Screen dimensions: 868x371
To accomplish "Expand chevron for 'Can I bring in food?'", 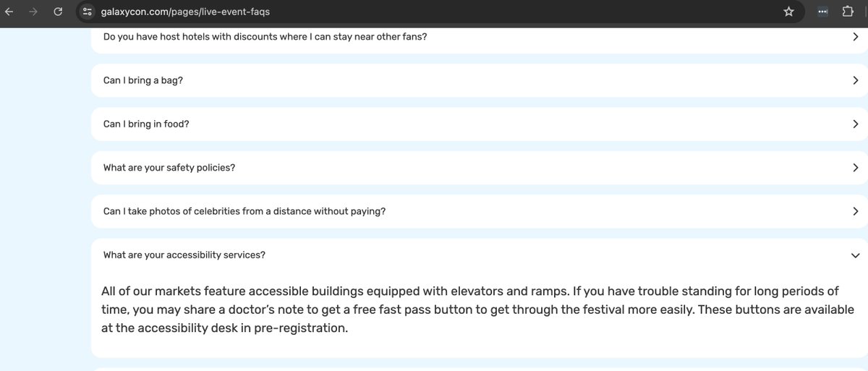I will coord(855,124).
